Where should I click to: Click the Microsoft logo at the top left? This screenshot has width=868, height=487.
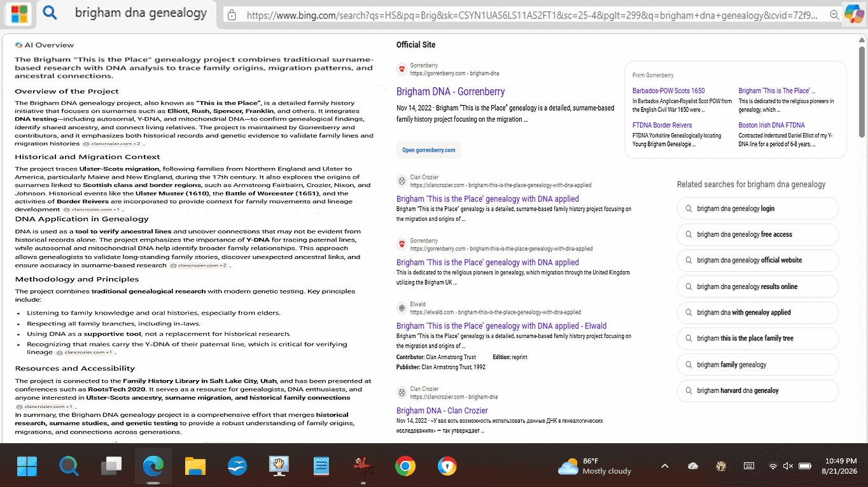click(20, 14)
